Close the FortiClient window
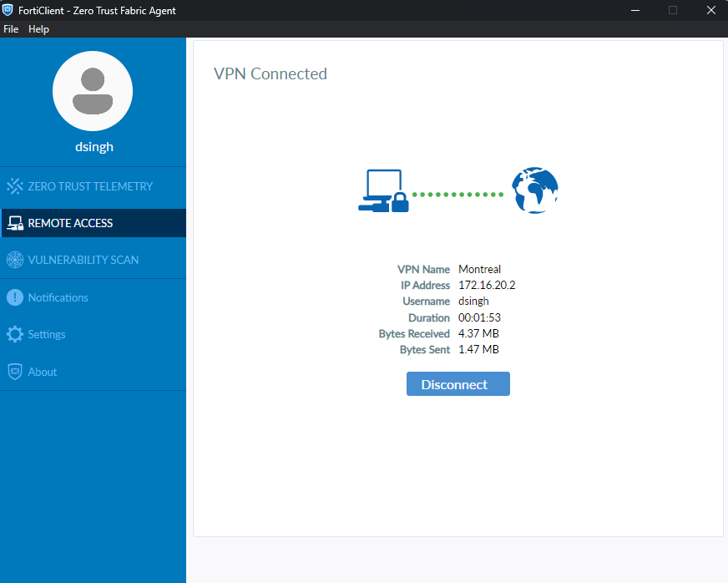This screenshot has width=728, height=583. coord(710,10)
